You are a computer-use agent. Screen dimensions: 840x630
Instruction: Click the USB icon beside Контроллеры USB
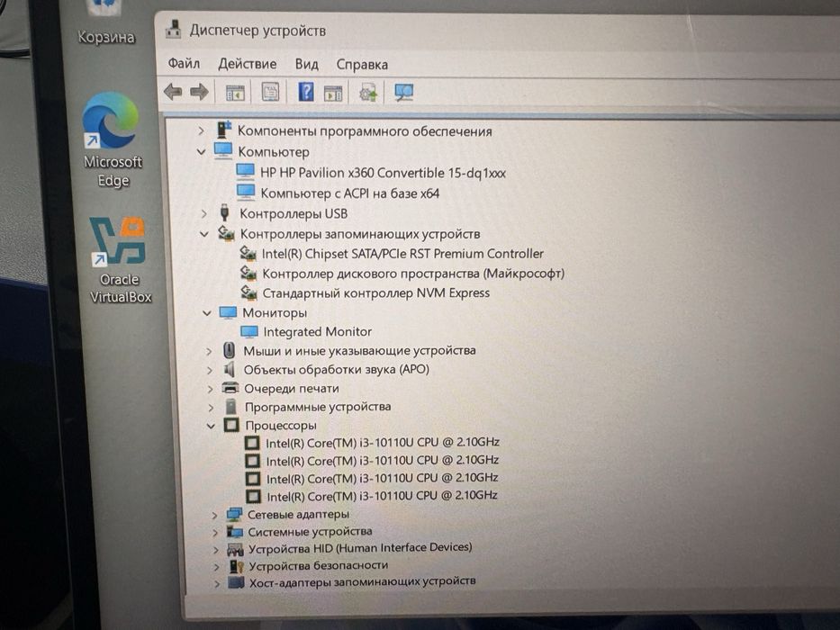(225, 212)
